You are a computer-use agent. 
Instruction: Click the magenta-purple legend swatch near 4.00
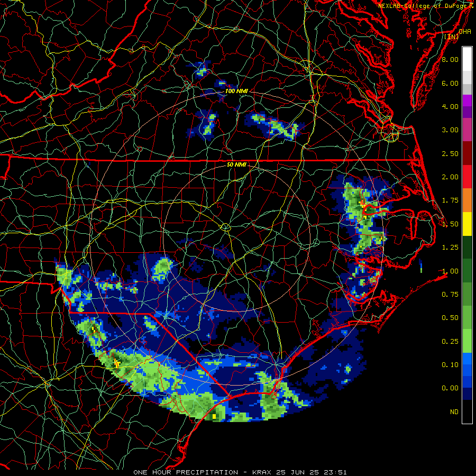(x=467, y=100)
